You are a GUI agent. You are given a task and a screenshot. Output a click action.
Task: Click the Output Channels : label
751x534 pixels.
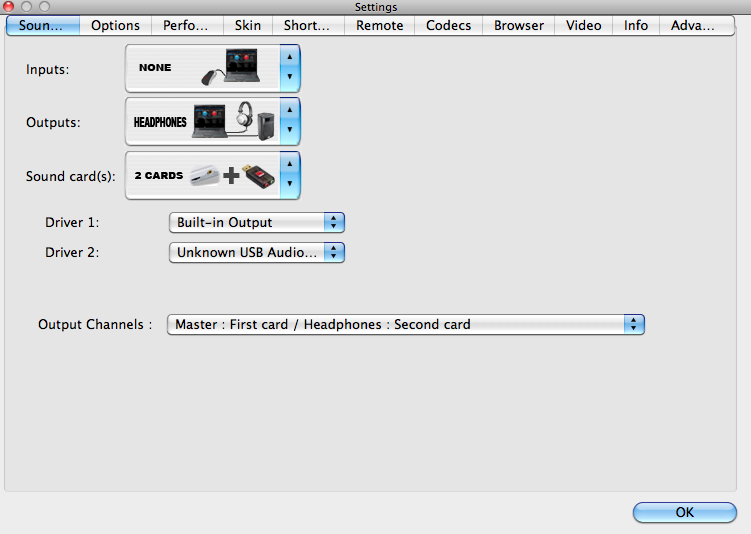(95, 325)
